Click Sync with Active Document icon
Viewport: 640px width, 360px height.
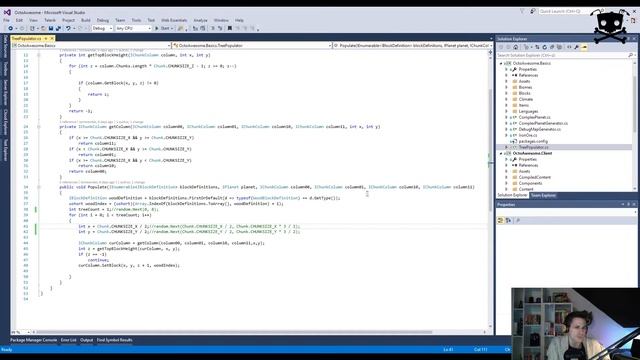pyautogui.click(x=537, y=47)
